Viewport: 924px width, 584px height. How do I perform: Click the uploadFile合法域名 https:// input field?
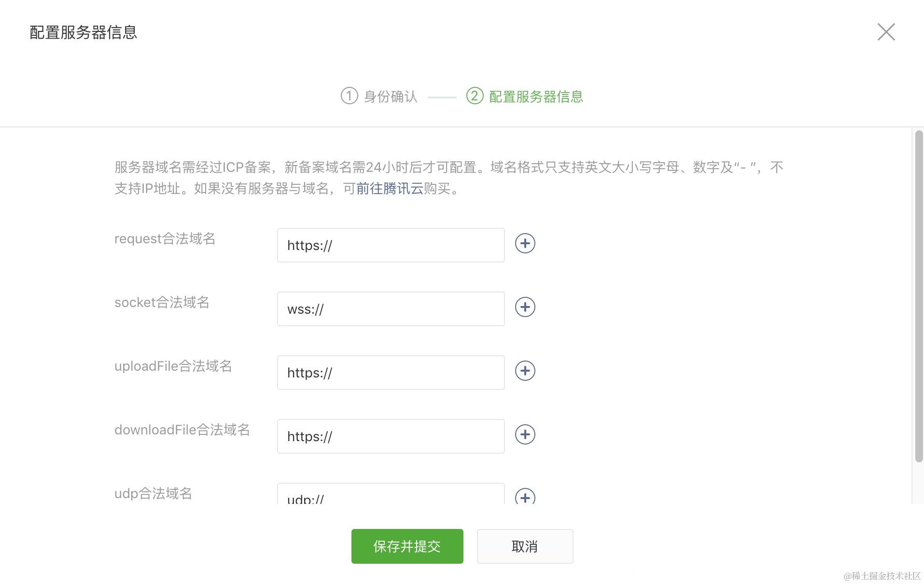[x=390, y=372]
